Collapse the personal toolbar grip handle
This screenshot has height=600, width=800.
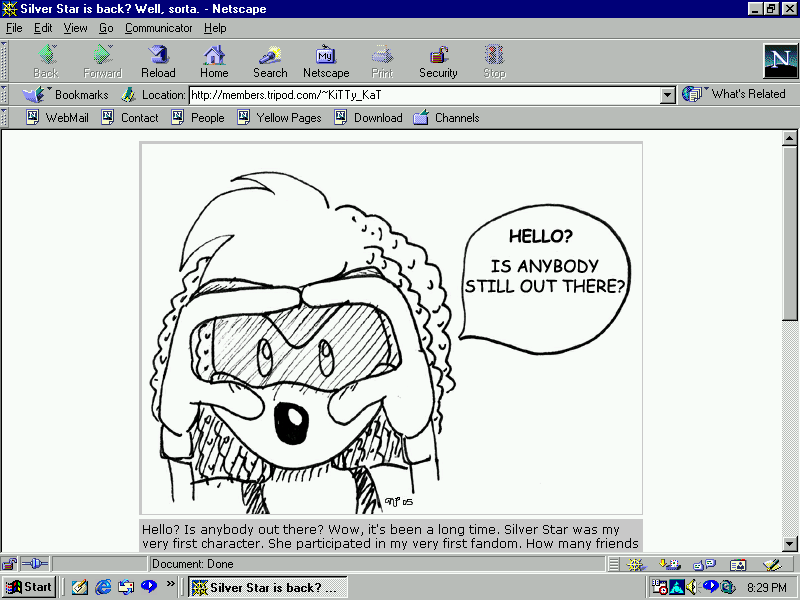pyautogui.click(x=4, y=118)
